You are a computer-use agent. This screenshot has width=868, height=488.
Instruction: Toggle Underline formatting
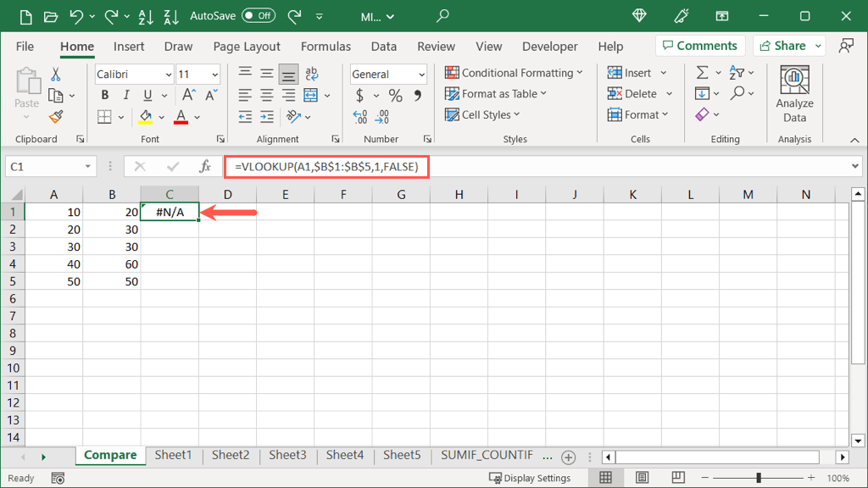[x=147, y=96]
